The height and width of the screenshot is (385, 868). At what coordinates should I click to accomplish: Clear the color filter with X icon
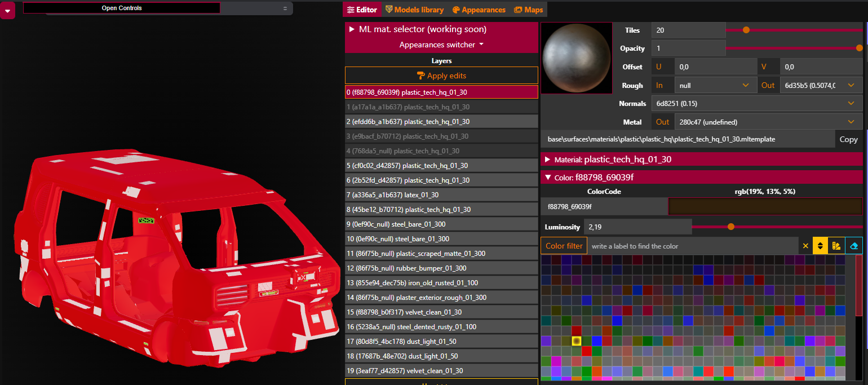(805, 246)
